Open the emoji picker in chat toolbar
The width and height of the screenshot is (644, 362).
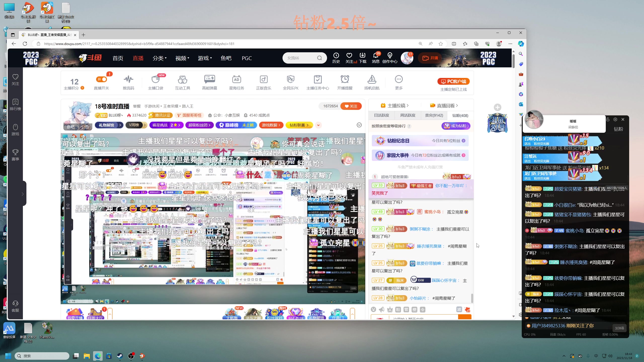[x=373, y=309]
